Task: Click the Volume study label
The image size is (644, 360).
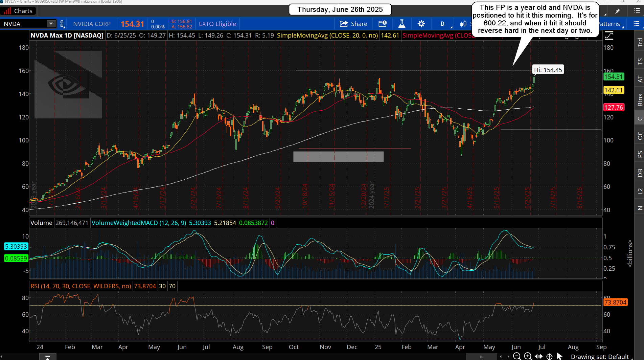Action: [x=41, y=223]
